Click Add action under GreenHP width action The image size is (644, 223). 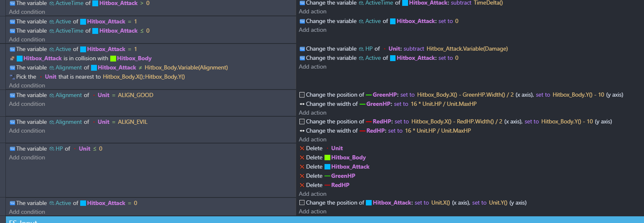click(x=313, y=113)
